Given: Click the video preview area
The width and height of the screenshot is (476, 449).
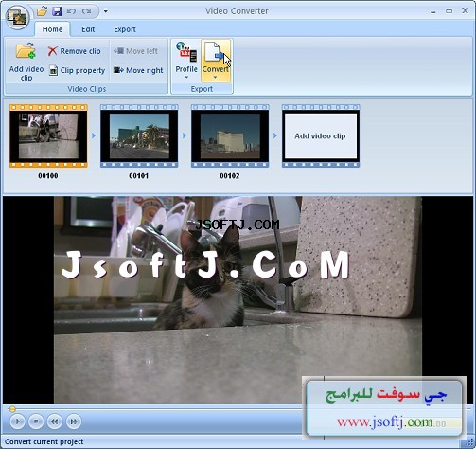Looking at the screenshot, I should coord(238,300).
